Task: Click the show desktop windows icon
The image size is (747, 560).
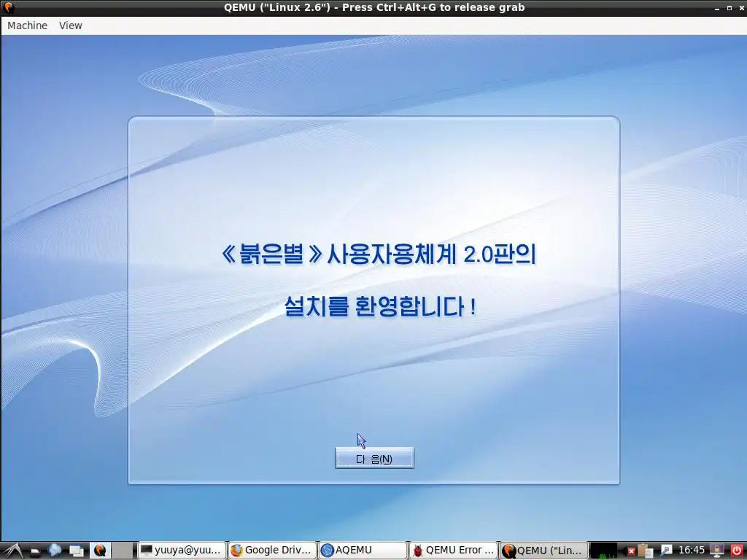Action: [76, 551]
